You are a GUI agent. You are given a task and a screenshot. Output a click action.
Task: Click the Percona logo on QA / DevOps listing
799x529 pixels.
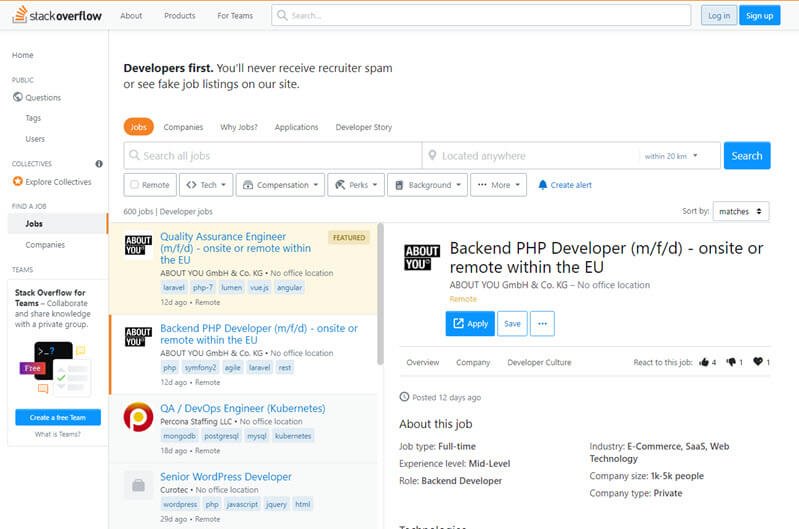point(138,417)
